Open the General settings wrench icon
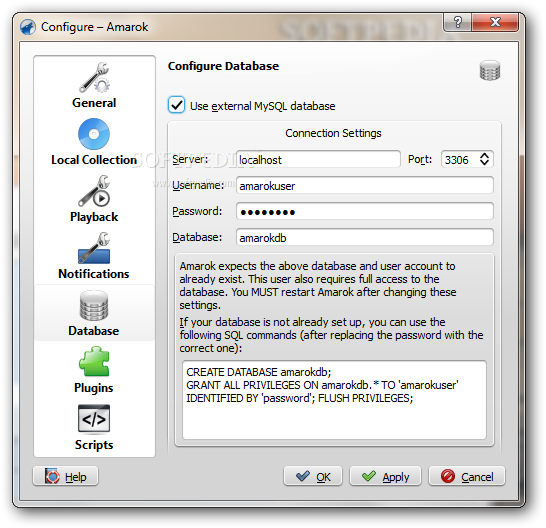Image resolution: width=546 pixels, height=528 pixels. click(94, 78)
